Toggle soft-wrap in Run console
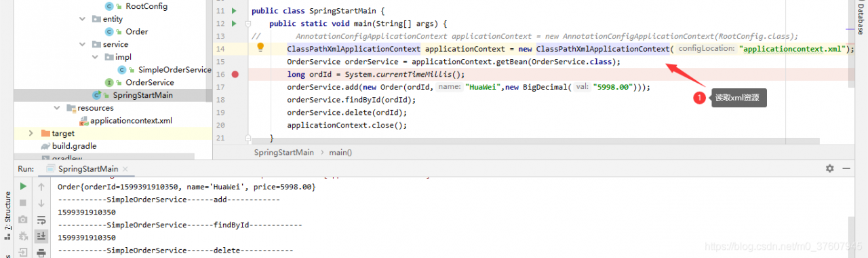The width and height of the screenshot is (868, 258). click(x=41, y=219)
